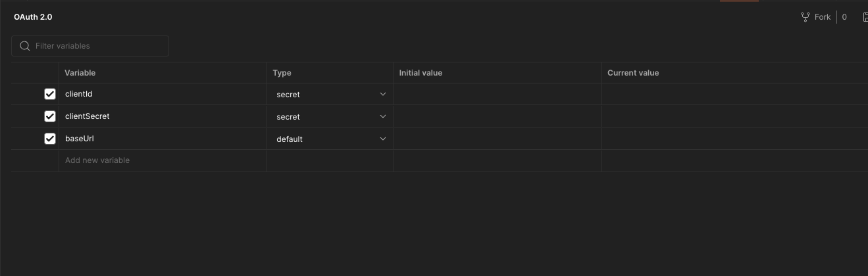Click the search magnifier icon in filter

click(x=25, y=46)
